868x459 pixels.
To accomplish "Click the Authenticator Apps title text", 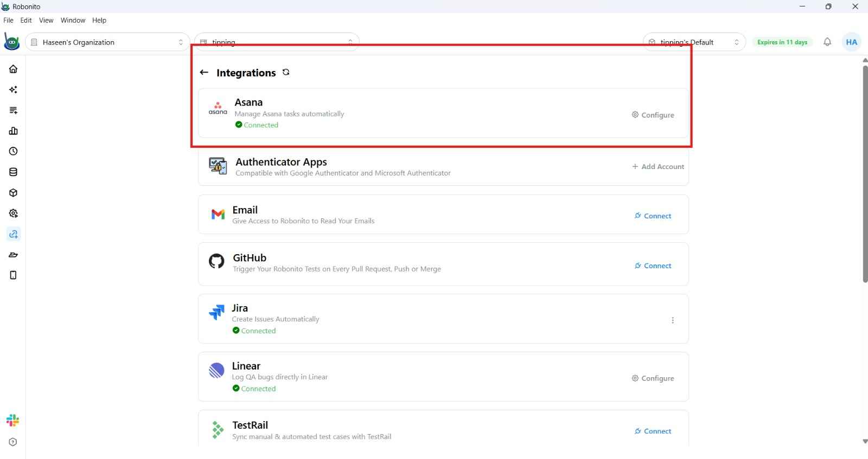I will (281, 161).
